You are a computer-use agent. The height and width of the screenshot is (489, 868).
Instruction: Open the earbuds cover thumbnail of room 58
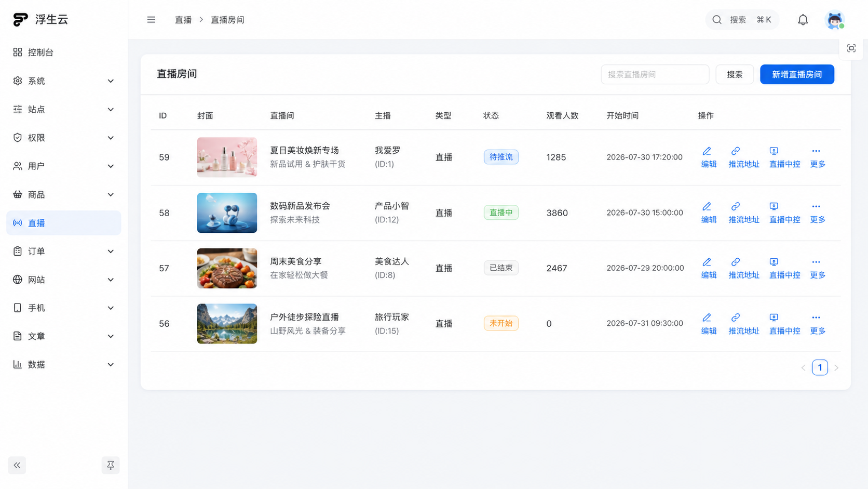[227, 213]
